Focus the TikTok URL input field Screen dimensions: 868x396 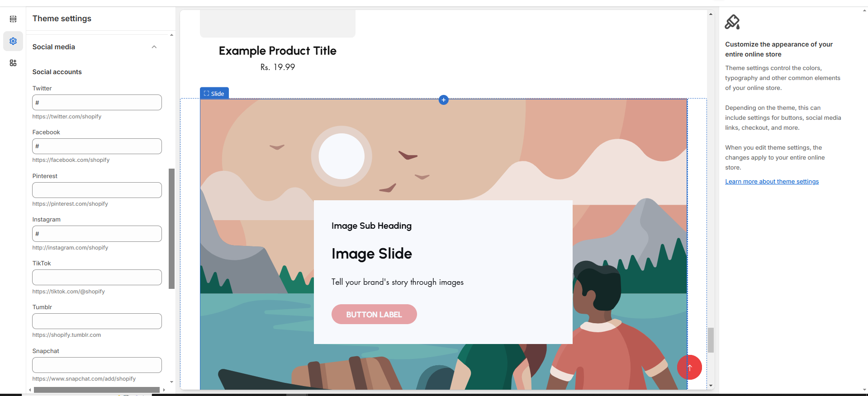[97, 278]
